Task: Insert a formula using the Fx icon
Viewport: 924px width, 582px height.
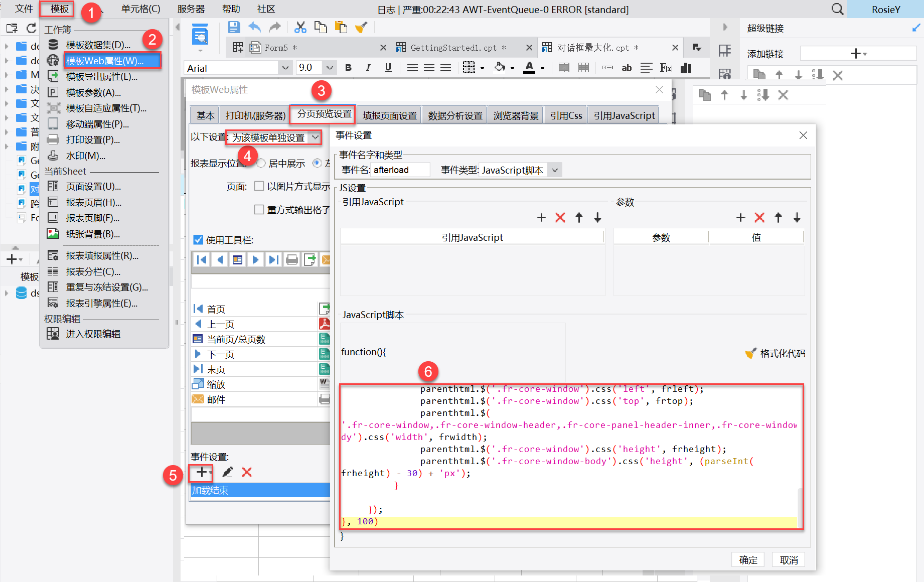Action: click(666, 67)
